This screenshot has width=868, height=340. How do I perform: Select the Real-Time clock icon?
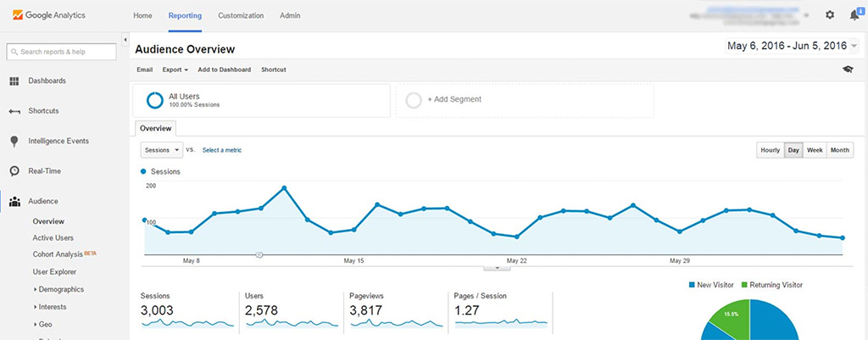click(14, 171)
